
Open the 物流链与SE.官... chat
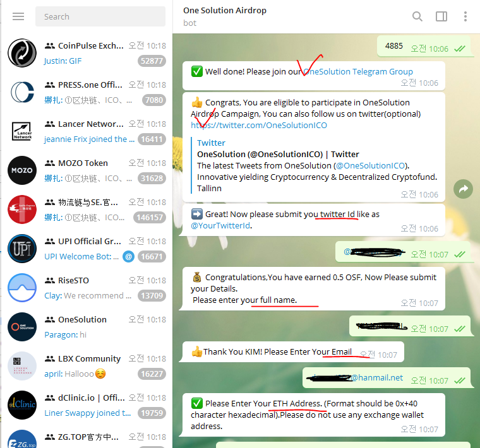point(87,209)
